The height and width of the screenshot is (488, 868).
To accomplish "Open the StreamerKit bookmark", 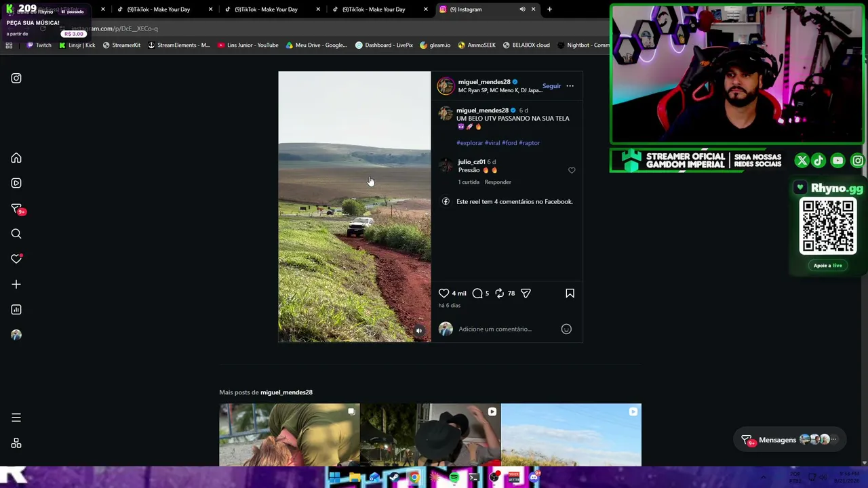I will point(121,45).
